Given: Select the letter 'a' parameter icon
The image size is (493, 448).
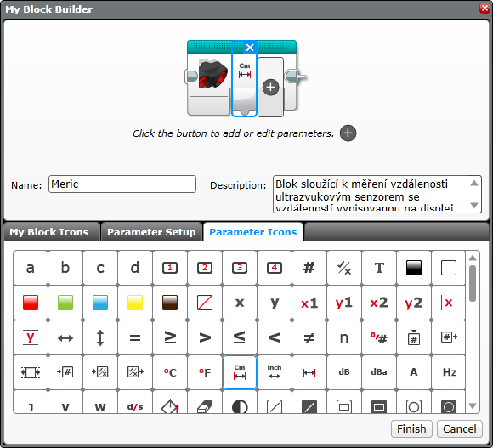Looking at the screenshot, I should tap(31, 268).
